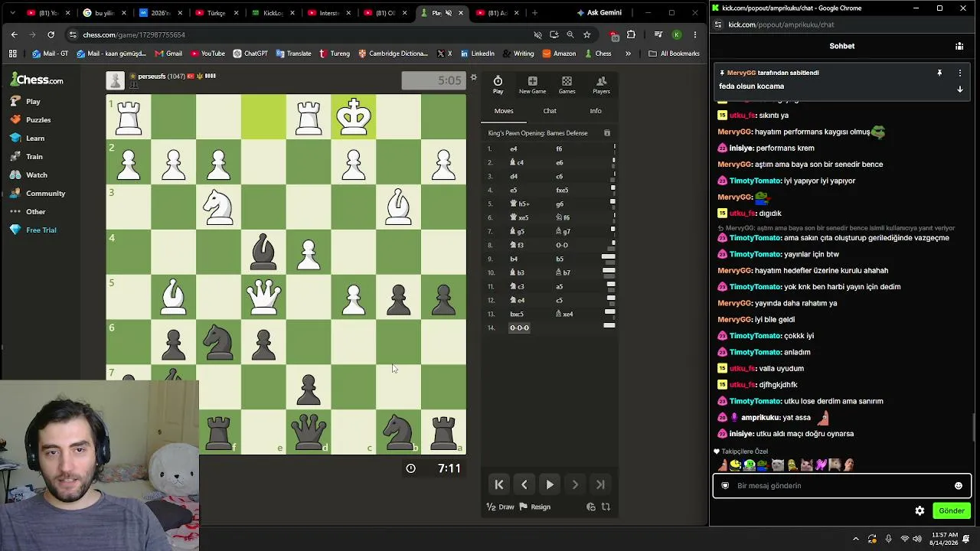980x551 pixels.
Task: Open the Games board icon
Action: click(x=567, y=81)
